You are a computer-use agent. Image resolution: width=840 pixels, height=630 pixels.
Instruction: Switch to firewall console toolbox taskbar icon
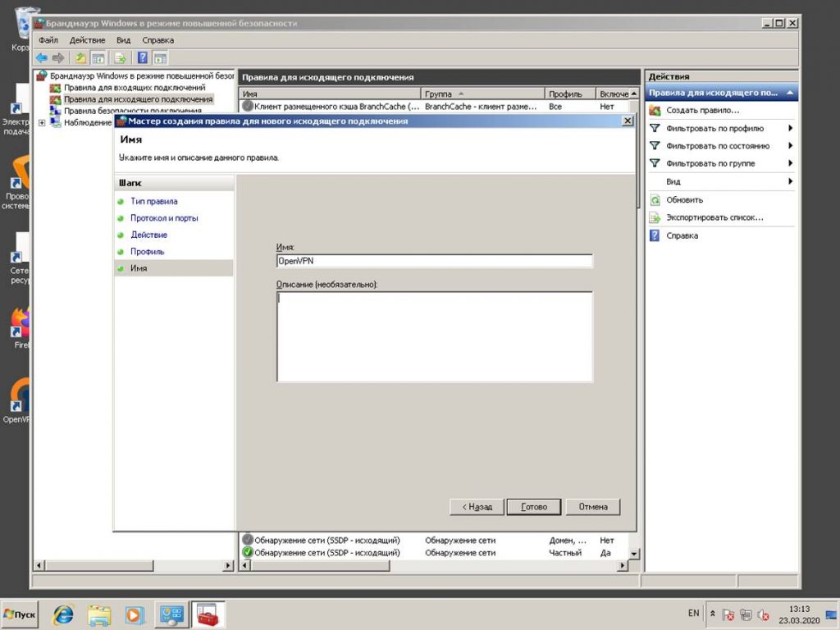(x=208, y=614)
